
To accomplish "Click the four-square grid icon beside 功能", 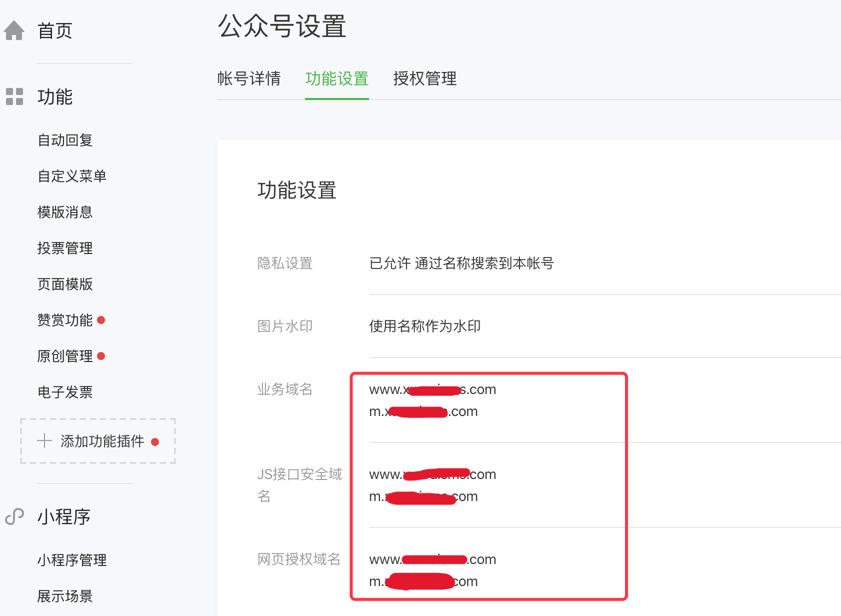I will click(14, 96).
